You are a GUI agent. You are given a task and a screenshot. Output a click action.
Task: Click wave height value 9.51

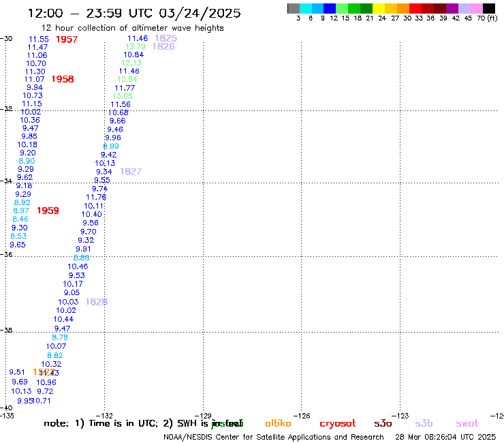tap(17, 372)
